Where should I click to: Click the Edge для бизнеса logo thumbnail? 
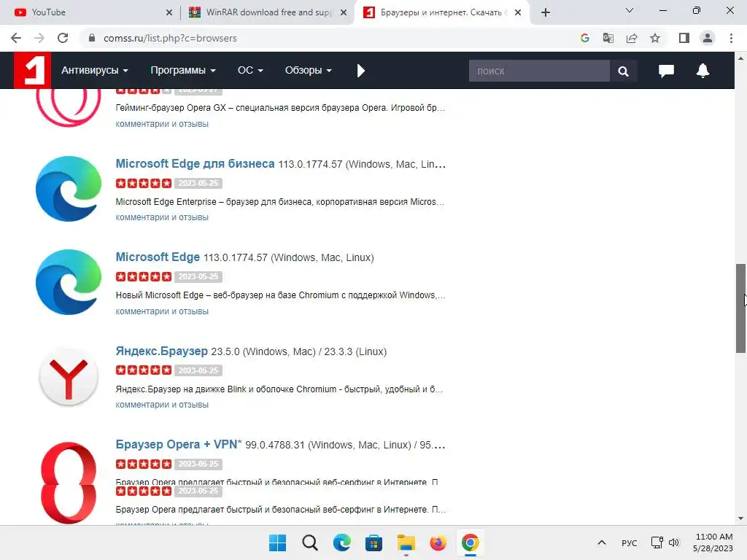click(x=69, y=189)
